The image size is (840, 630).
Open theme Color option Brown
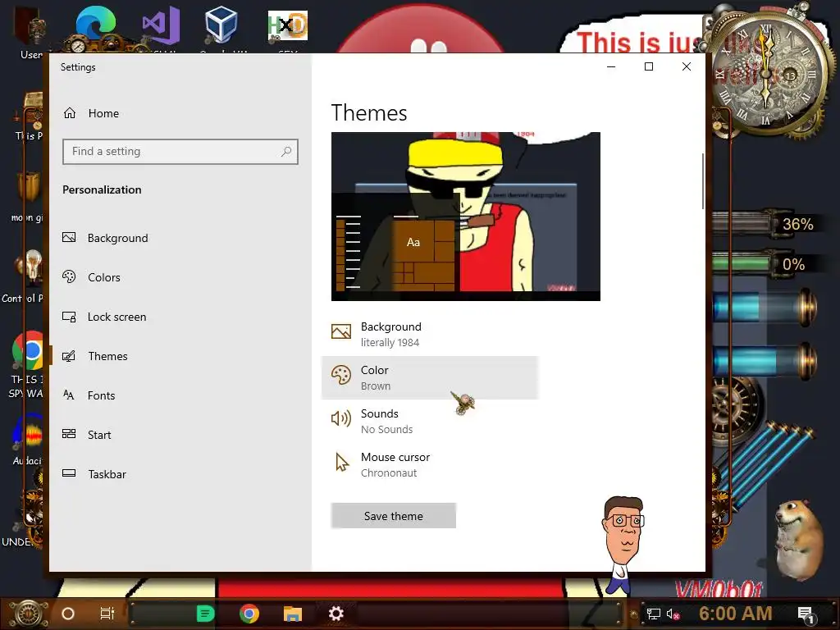pos(430,377)
